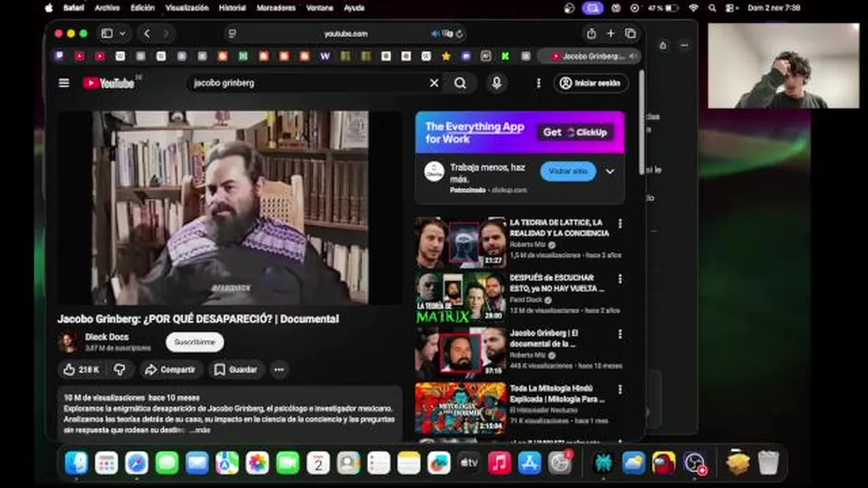The height and width of the screenshot is (488, 868).
Task: Open 'Toda La Mitología Hindú' video thumbnail
Action: click(461, 408)
